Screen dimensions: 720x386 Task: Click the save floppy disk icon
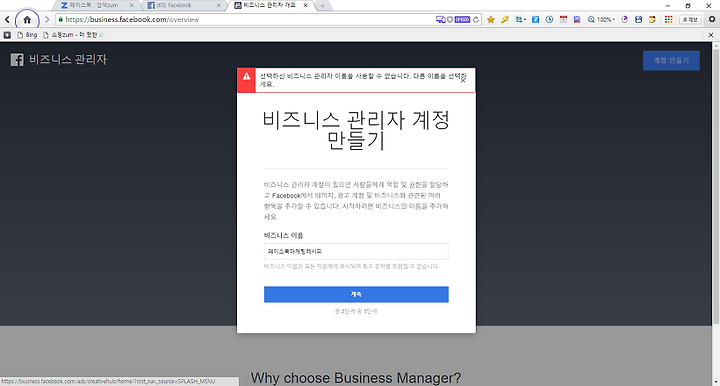638,19
